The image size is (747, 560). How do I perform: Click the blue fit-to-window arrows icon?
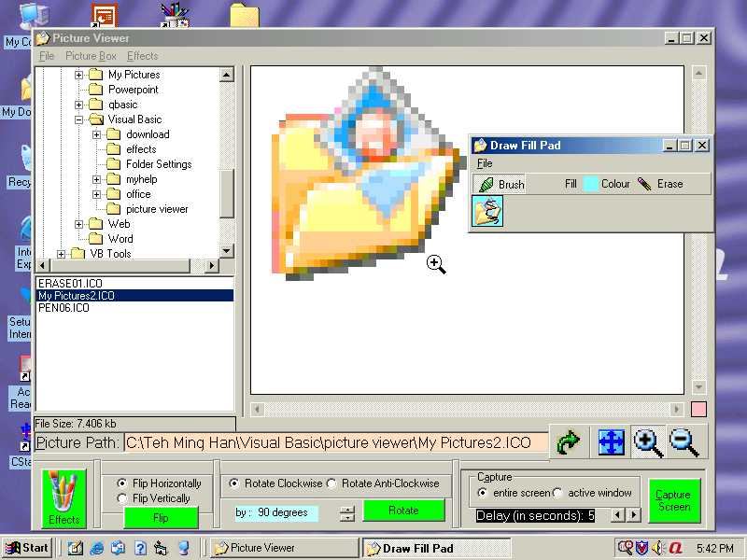pos(611,441)
